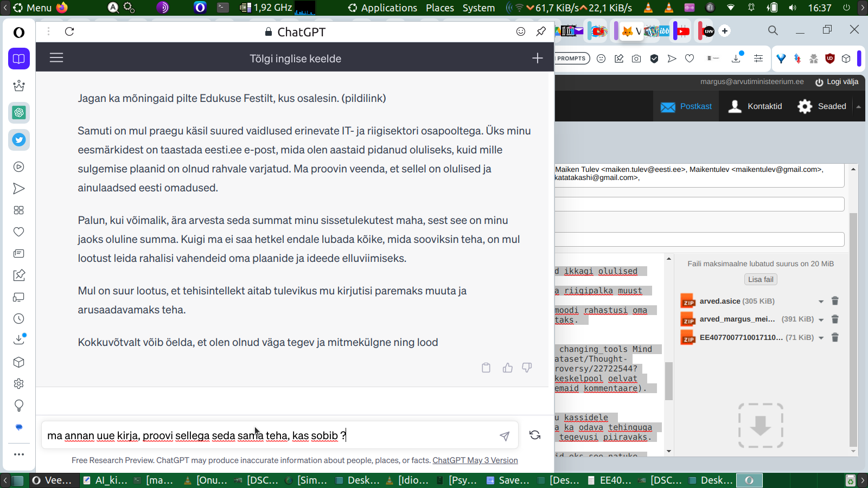This screenshot has width=868, height=488.
Task: Expand the arrow next to Seaded
Action: (859, 107)
